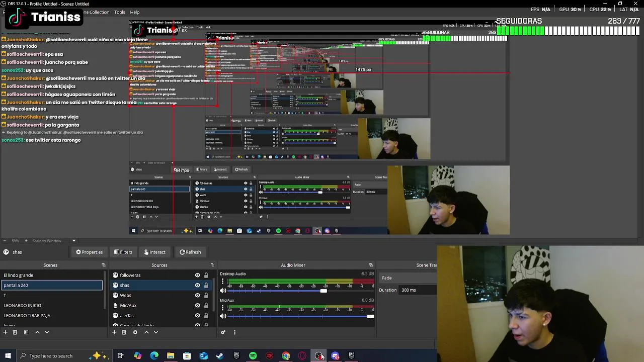Open Desktop Audio three-dot options

point(222,282)
